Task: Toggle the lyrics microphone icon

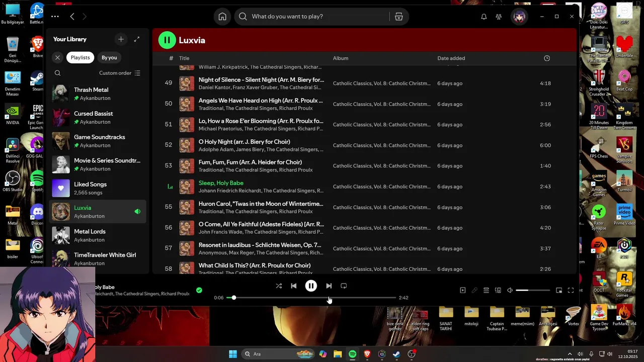Action: coord(474,290)
